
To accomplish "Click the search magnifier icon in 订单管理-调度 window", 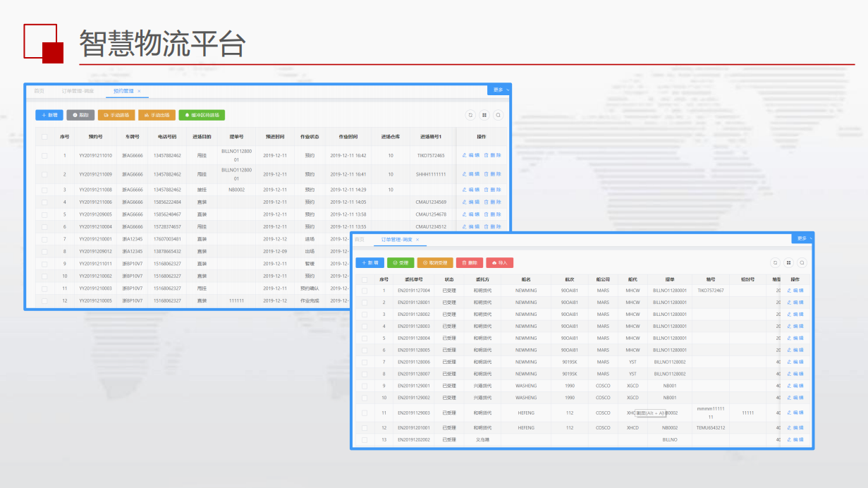I will pyautogui.click(x=802, y=262).
